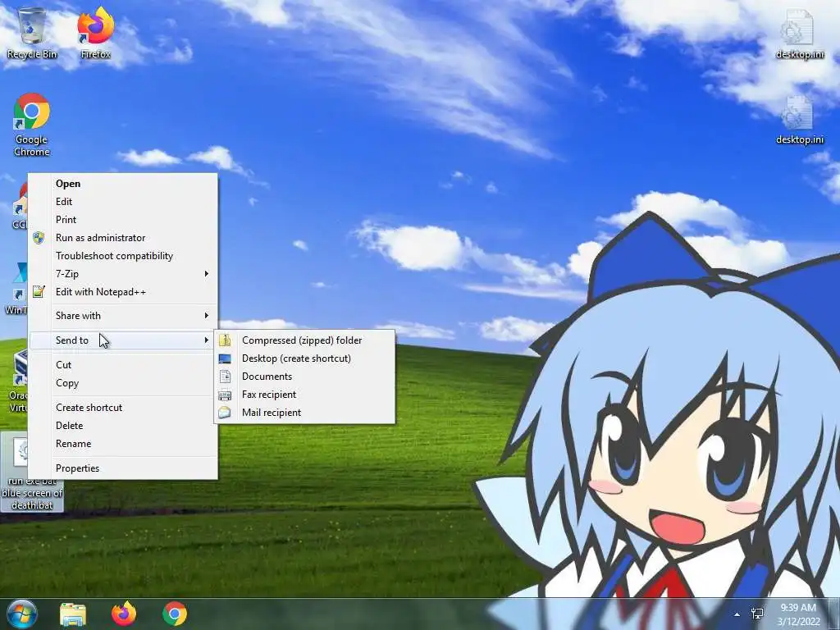
Task: Select the lower desktop.ini file icon
Action: 799,120
